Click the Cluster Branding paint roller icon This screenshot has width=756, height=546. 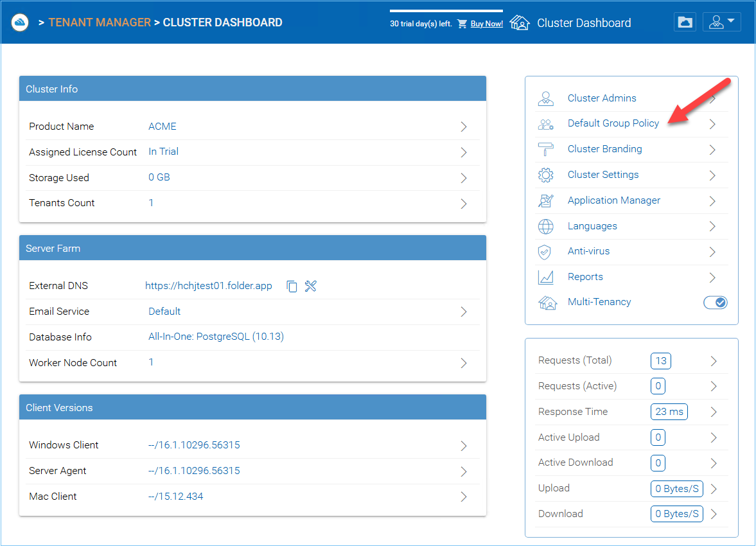(x=546, y=149)
